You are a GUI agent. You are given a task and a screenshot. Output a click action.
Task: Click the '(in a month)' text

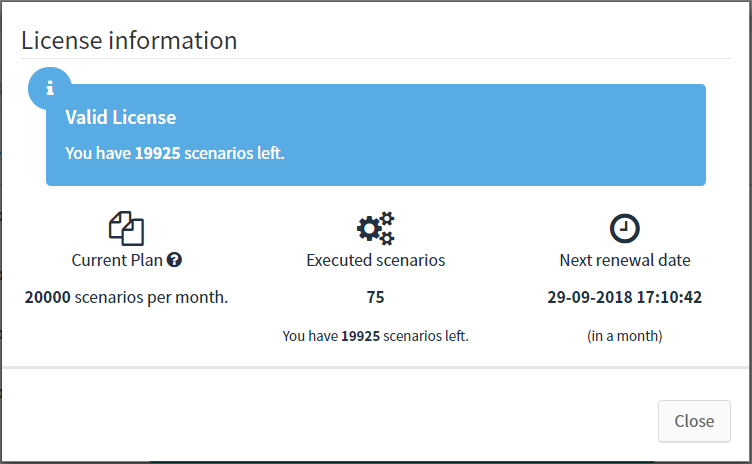tap(624, 336)
